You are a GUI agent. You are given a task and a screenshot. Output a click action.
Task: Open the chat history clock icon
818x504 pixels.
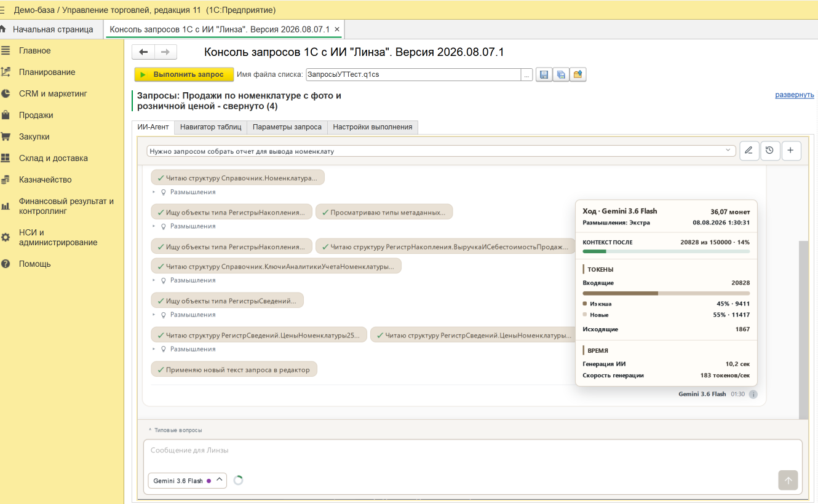coord(770,151)
